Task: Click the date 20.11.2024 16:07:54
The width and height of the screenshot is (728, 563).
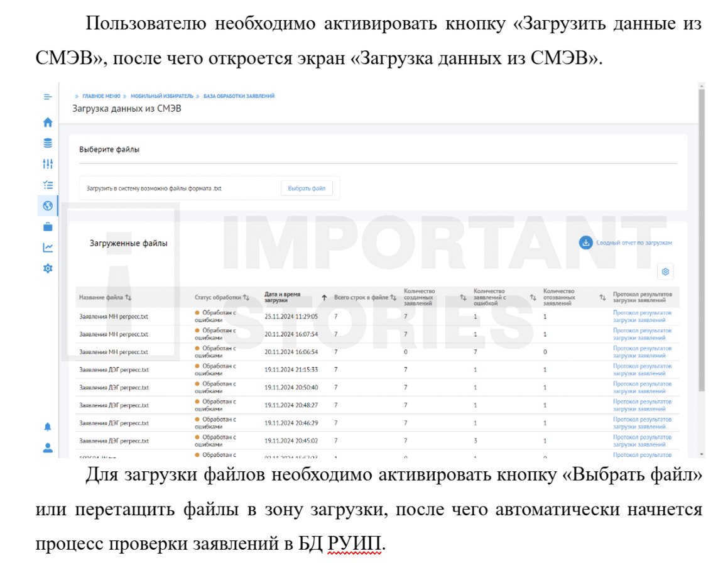Action: [x=291, y=334]
